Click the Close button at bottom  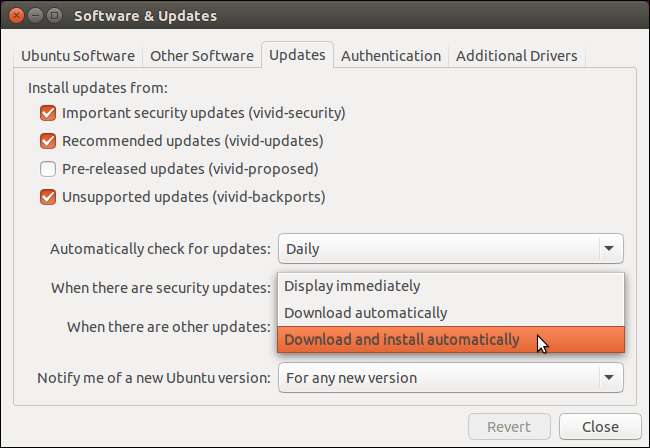pyautogui.click(x=601, y=426)
